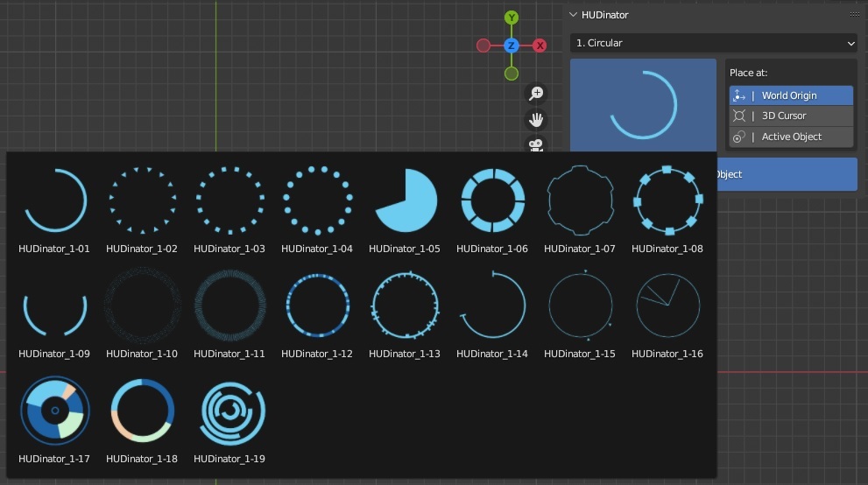Click the viewport zoom magnifier icon
This screenshot has width=868, height=485.
[x=536, y=94]
